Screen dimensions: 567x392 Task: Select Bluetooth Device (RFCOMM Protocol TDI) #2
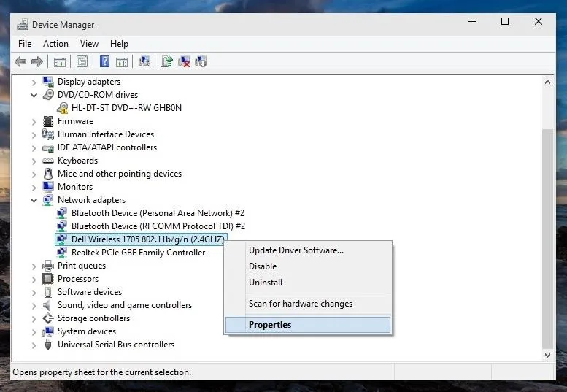click(x=158, y=226)
